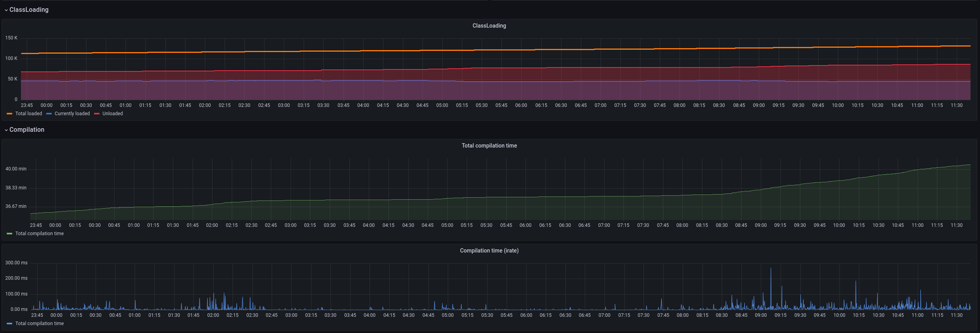
Task: Click the 40.00 min y-axis label
Action: point(16,169)
